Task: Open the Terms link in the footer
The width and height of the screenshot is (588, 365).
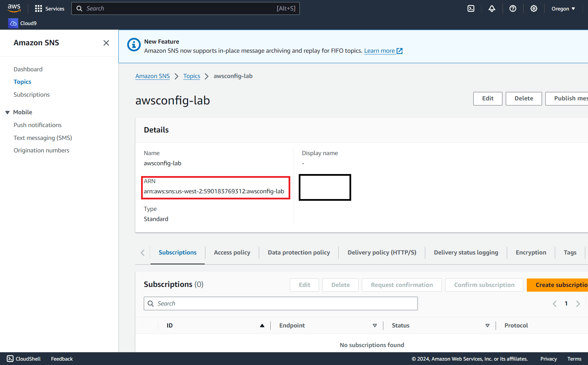Action: [x=574, y=359]
